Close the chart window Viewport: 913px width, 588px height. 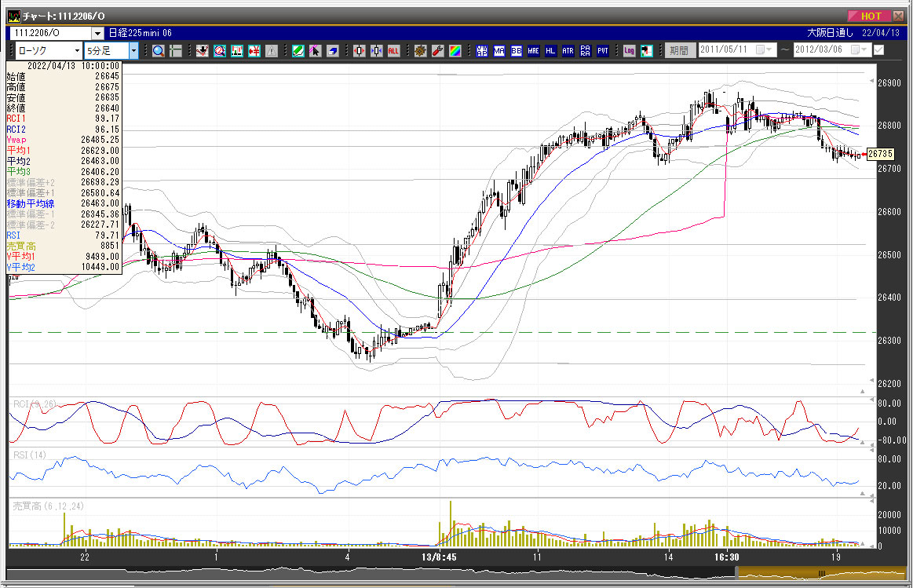point(898,16)
